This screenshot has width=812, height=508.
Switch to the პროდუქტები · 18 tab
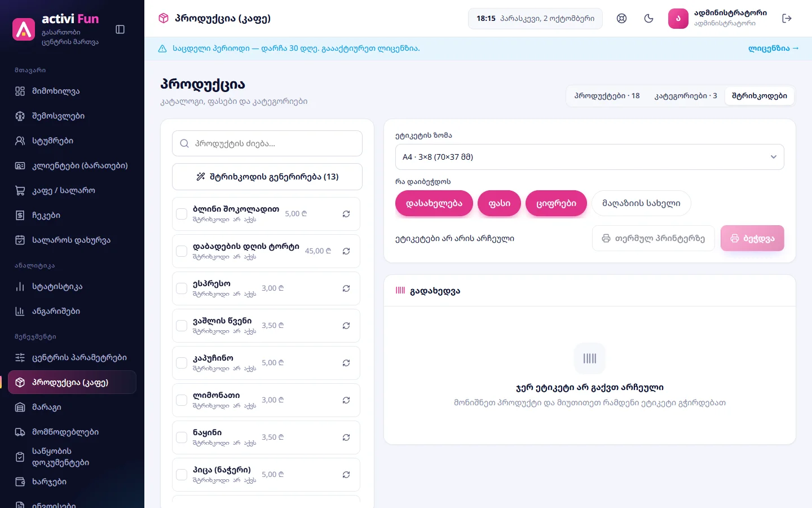point(607,96)
